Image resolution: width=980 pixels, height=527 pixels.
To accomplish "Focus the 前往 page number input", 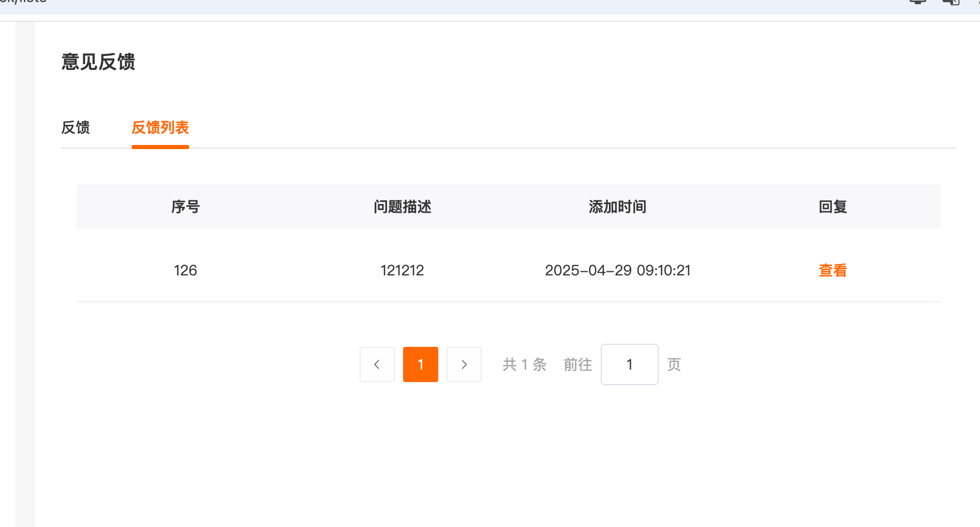I will pos(629,364).
